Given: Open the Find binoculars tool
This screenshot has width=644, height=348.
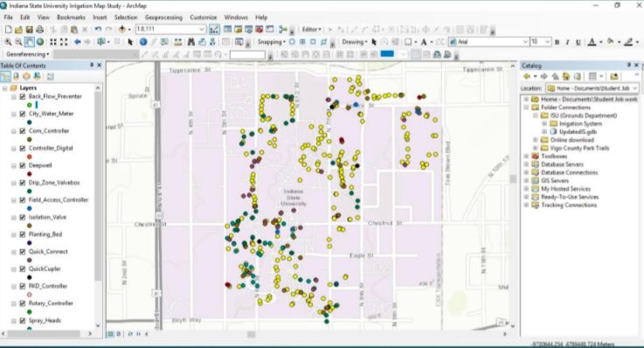Looking at the screenshot, I should pos(191,42).
